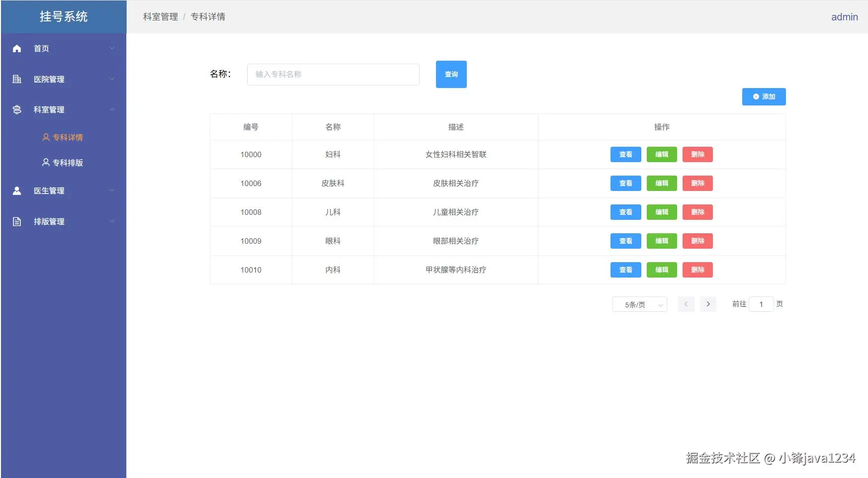View the 内科 row with 查看

[x=626, y=270]
